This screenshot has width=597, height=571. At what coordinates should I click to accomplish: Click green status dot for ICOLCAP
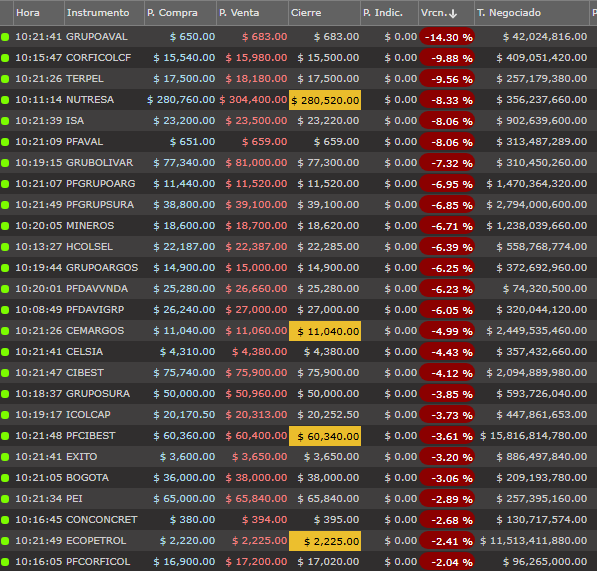[5, 415]
